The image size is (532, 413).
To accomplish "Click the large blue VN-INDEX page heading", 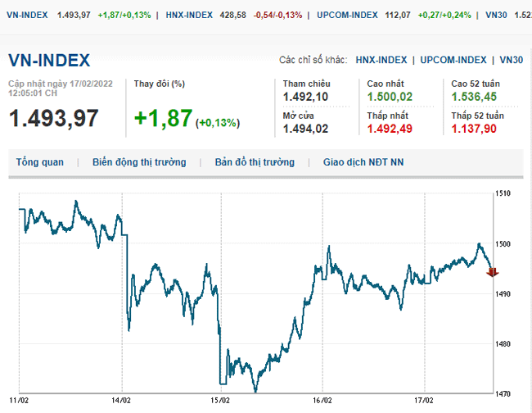I will tap(49, 61).
